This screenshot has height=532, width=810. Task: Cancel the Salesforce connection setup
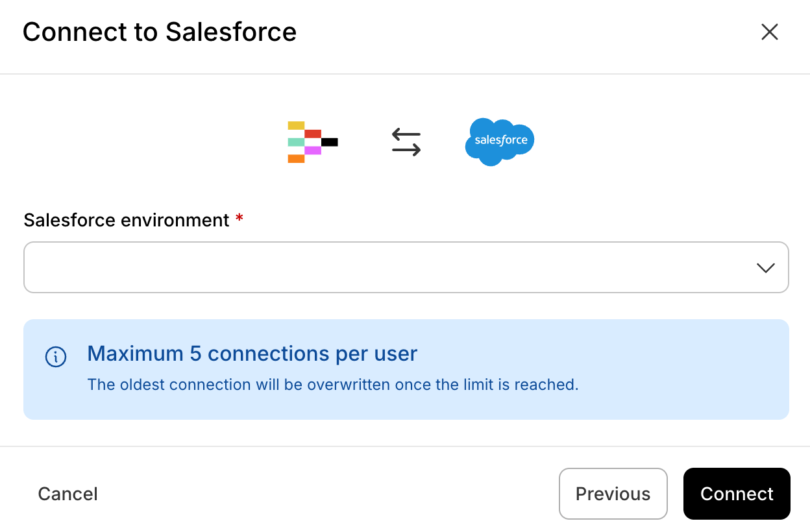point(67,494)
